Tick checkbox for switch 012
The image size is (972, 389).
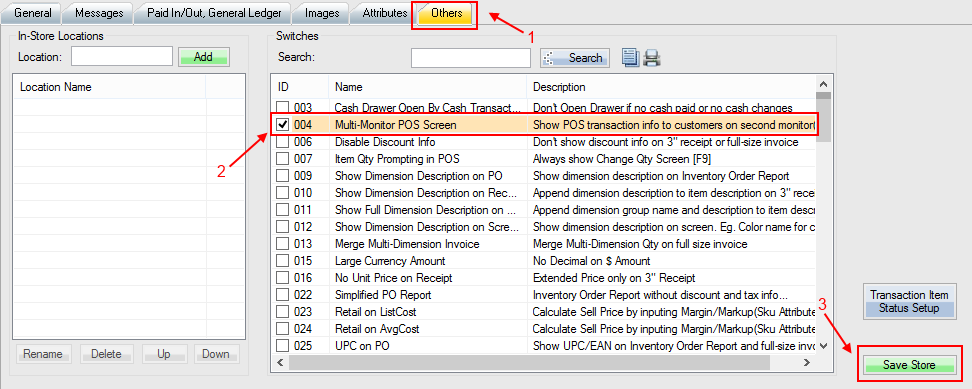(283, 227)
